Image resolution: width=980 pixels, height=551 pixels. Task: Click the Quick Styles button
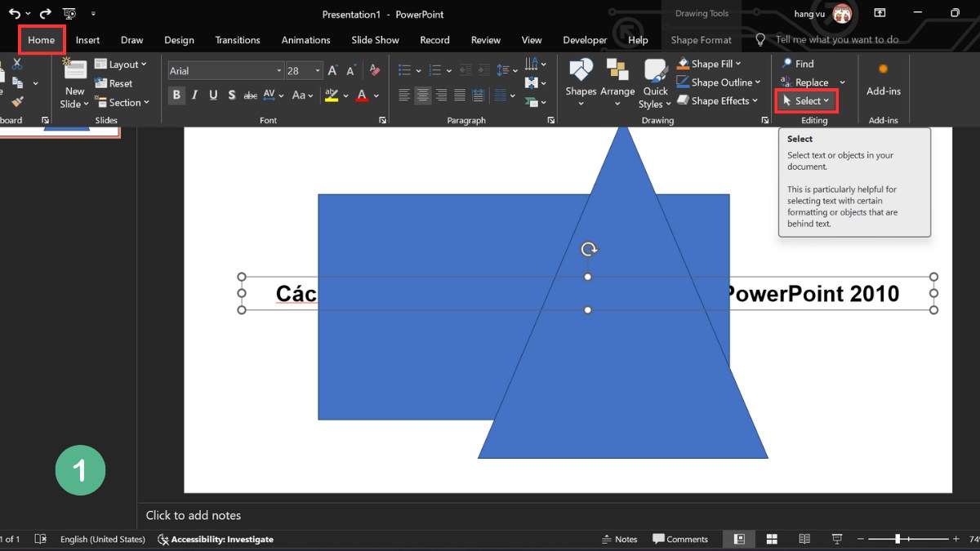pyautogui.click(x=655, y=84)
